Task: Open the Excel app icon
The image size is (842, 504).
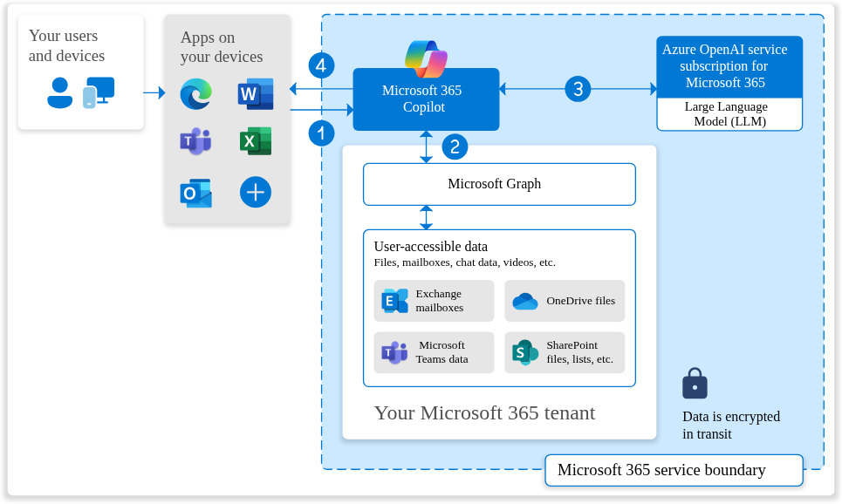Action: coord(255,141)
